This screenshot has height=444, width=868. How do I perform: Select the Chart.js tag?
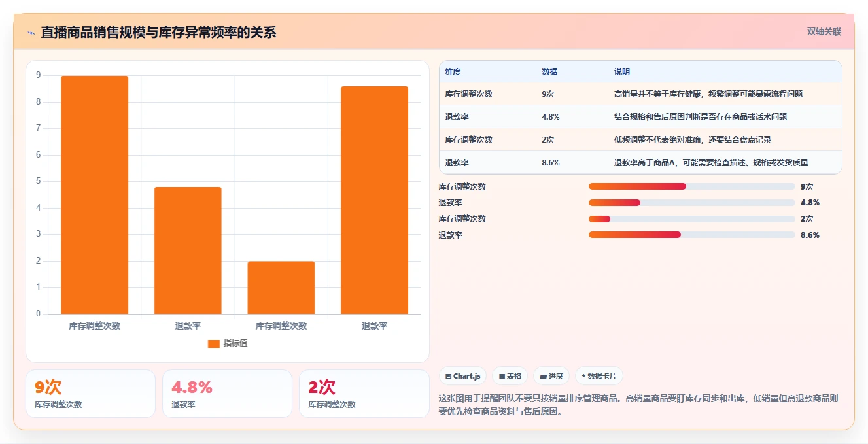coord(462,376)
